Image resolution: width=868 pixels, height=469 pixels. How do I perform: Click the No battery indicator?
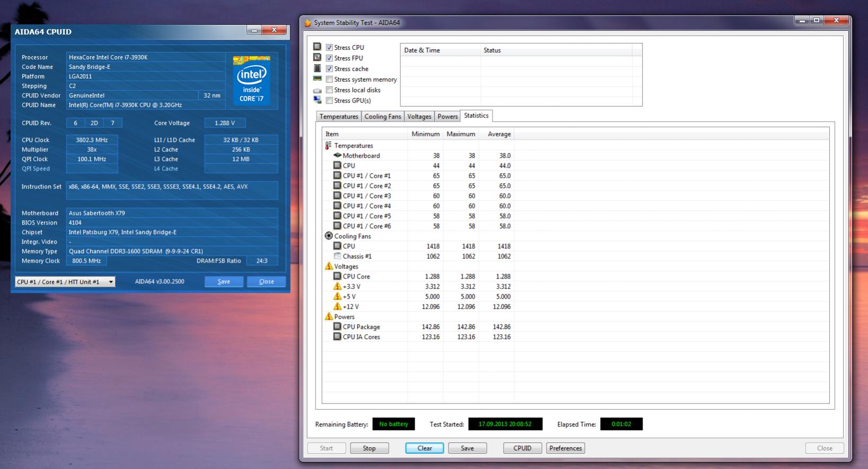[393, 424]
